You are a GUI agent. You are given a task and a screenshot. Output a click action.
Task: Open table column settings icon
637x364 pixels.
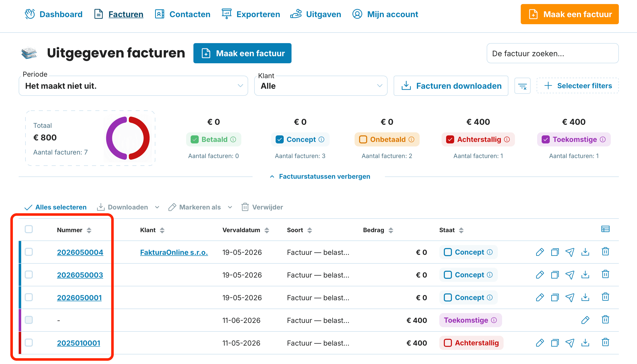click(605, 229)
